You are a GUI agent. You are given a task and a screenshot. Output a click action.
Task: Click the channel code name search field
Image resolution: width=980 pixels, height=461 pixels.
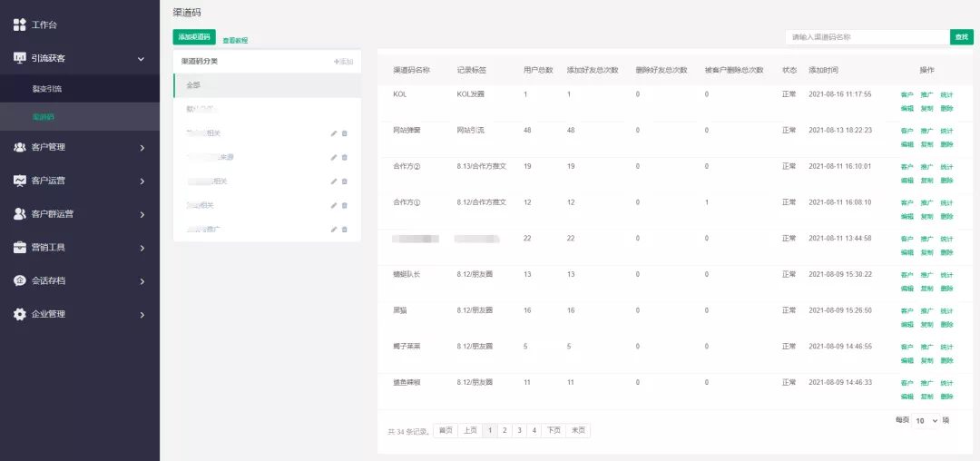point(867,37)
